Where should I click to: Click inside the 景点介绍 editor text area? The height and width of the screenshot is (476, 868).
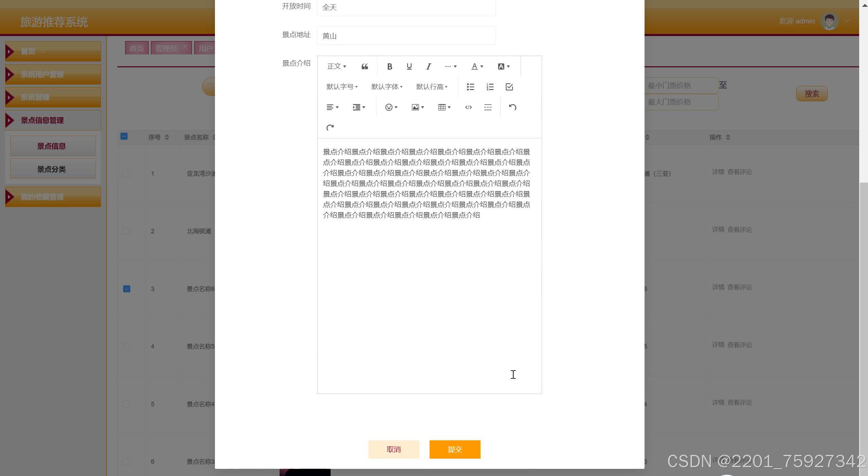pyautogui.click(x=429, y=265)
